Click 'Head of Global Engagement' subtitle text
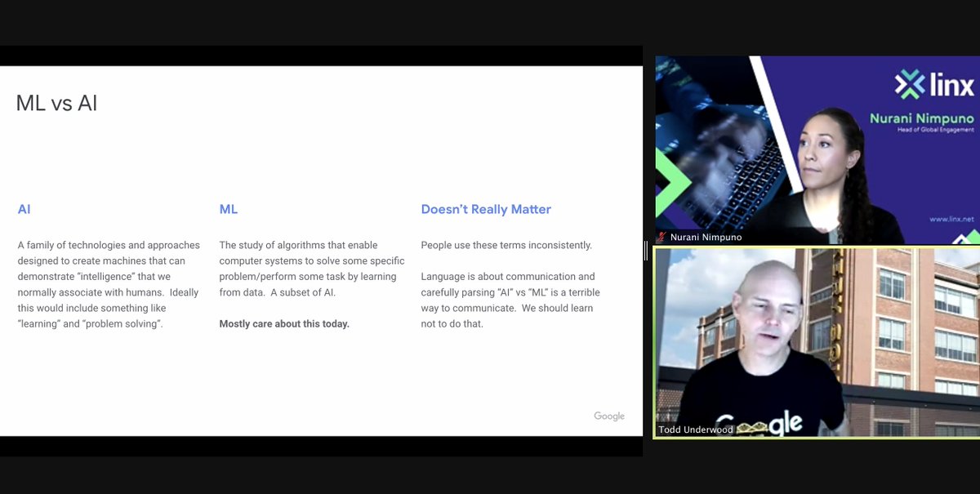 coord(936,130)
